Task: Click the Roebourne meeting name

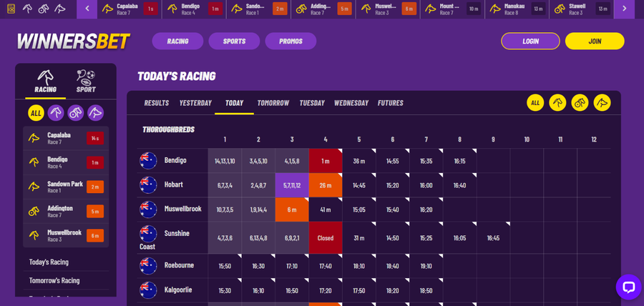Action: click(179, 265)
